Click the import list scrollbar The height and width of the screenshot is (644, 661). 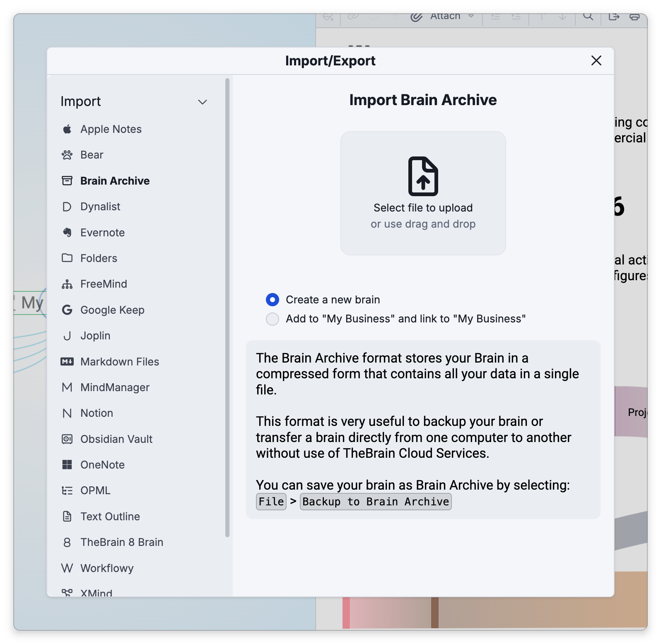[227, 308]
